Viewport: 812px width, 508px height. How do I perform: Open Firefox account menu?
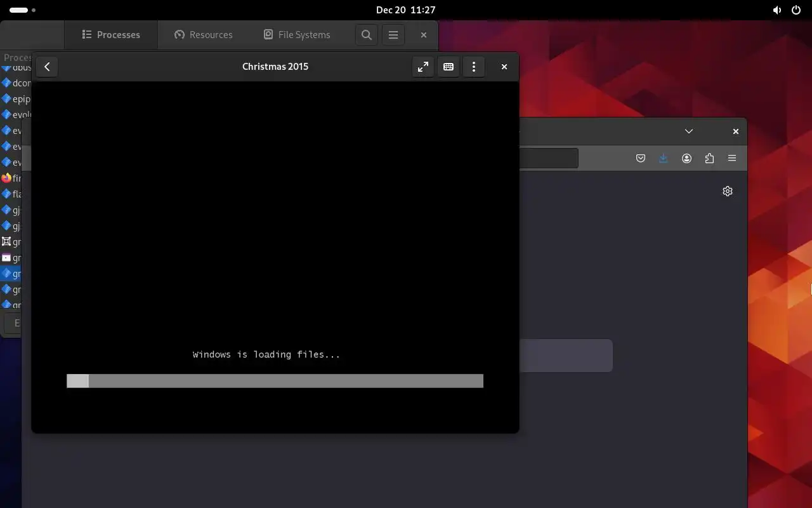click(686, 158)
